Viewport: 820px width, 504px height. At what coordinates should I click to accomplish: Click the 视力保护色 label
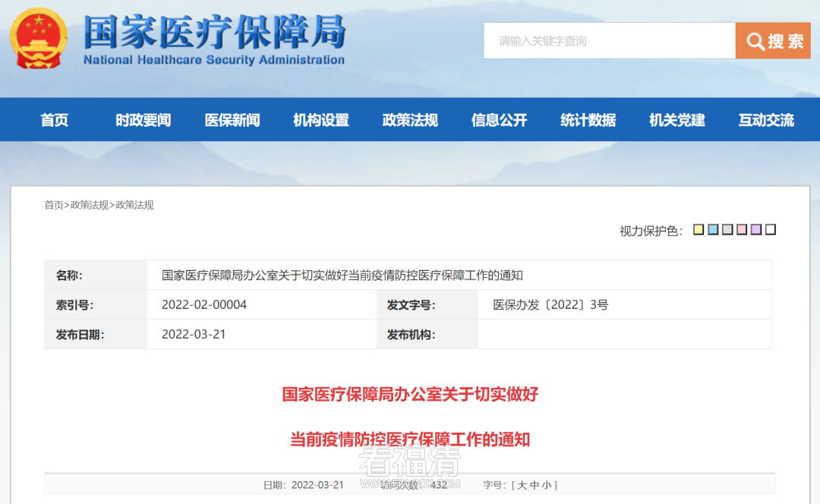651,231
